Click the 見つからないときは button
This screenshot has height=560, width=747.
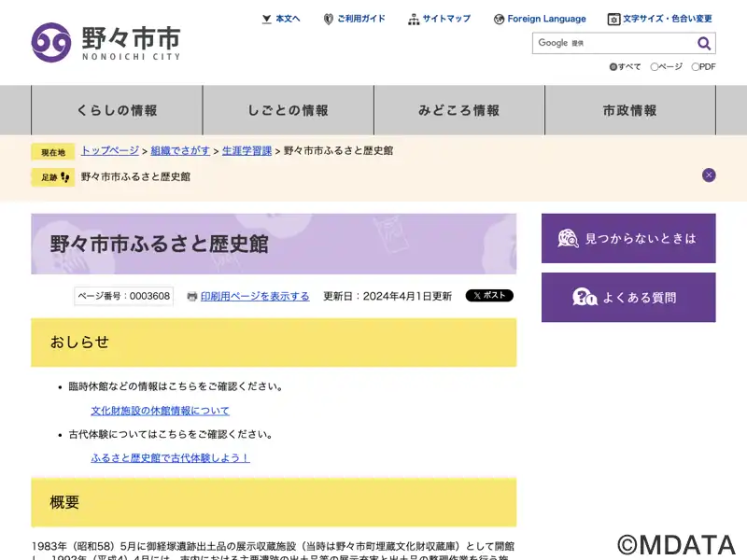click(x=628, y=238)
